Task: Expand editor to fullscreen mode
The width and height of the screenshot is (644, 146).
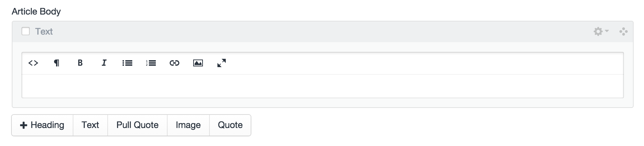Action: [x=222, y=63]
